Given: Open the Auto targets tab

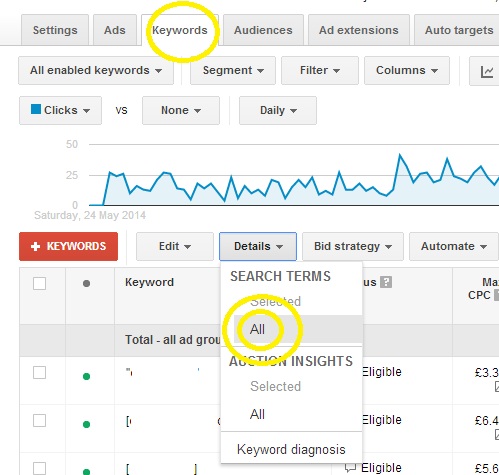Looking at the screenshot, I should point(457,30).
